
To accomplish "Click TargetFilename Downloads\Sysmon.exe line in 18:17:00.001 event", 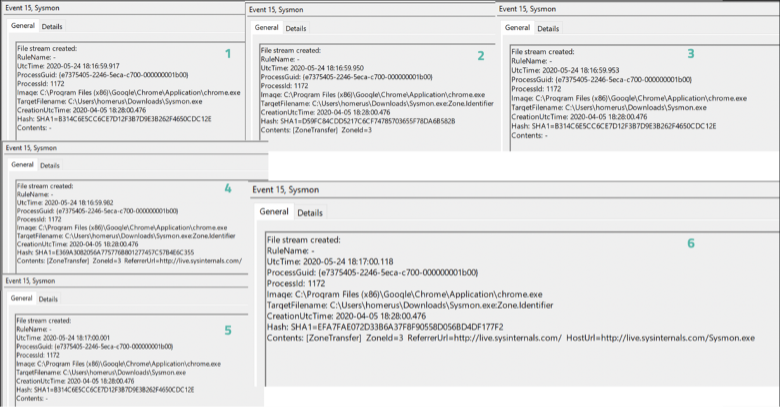I will [101, 373].
